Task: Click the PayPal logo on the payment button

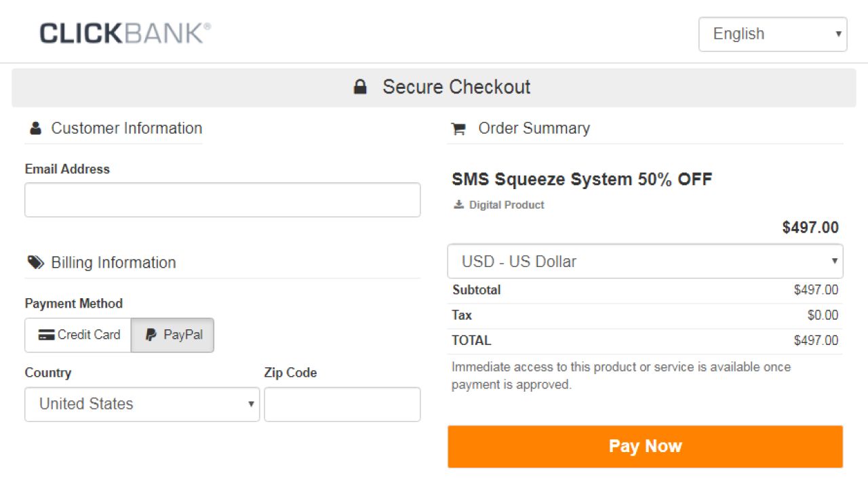Action: pyautogui.click(x=151, y=334)
